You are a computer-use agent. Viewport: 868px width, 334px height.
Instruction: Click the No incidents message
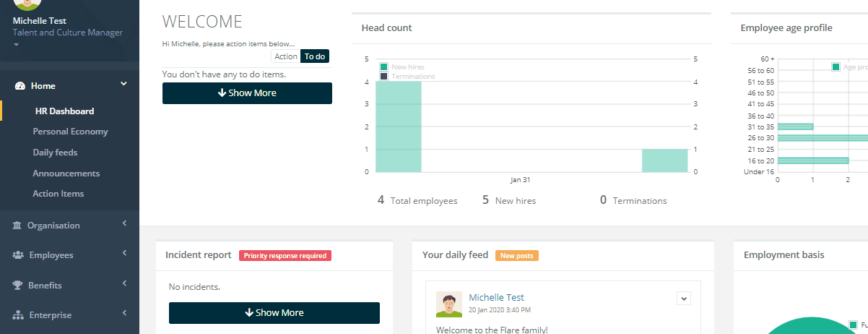(x=194, y=287)
